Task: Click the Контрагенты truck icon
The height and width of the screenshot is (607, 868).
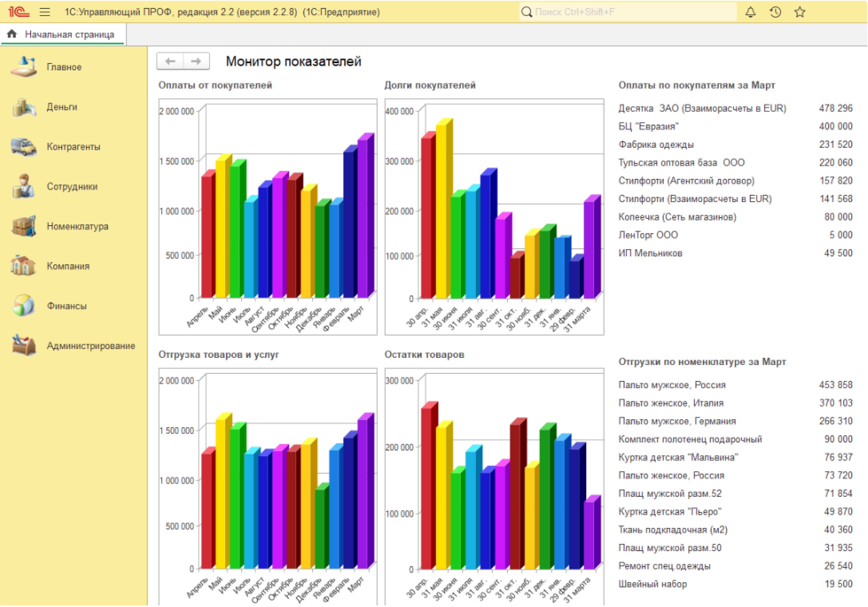Action: (24, 147)
